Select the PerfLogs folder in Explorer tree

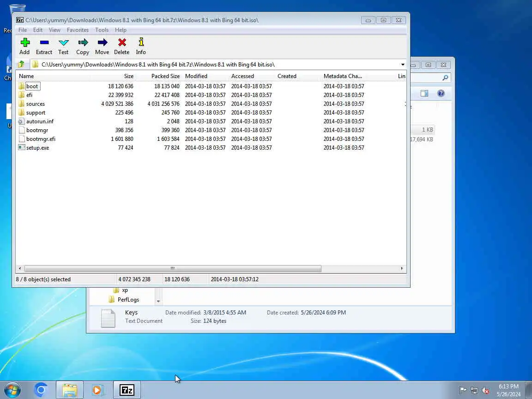[x=128, y=300]
